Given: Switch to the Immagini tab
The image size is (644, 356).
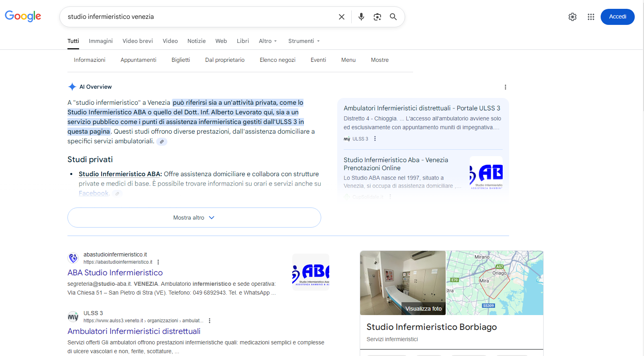Looking at the screenshot, I should coord(100,41).
